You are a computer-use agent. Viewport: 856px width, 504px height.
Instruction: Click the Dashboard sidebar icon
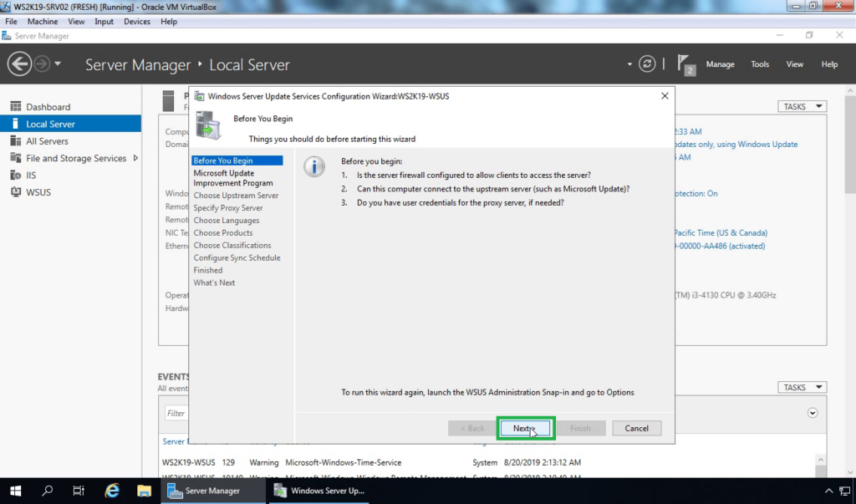coord(15,106)
